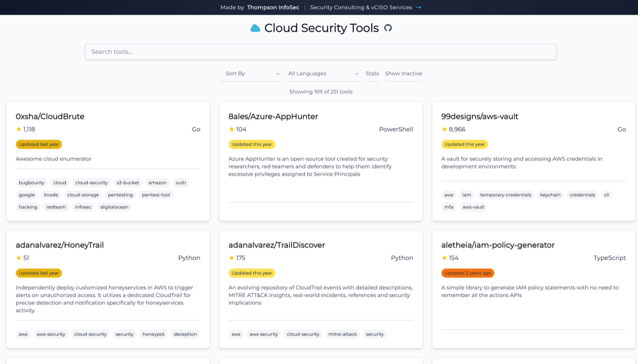638x364 pixels.
Task: Select the security tag on TrailDiscover card
Action: pyautogui.click(x=375, y=334)
